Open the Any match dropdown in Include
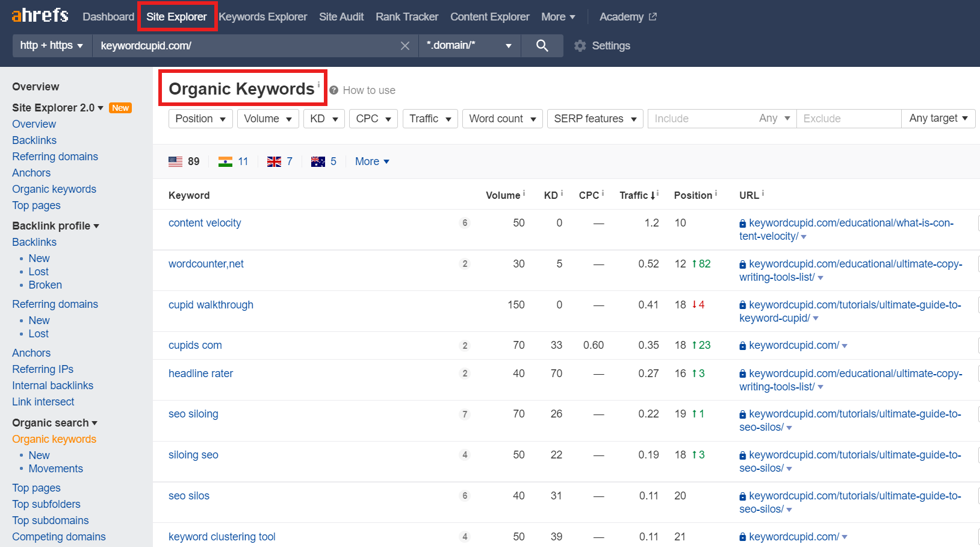The width and height of the screenshot is (980, 547). [774, 119]
